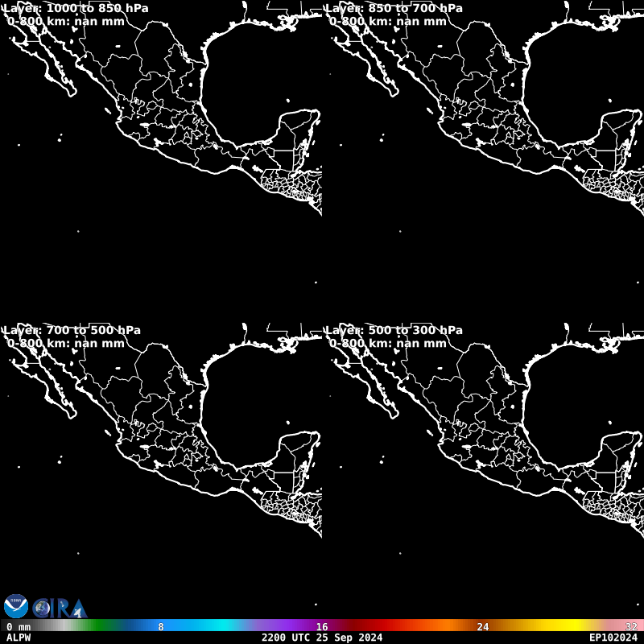
Task: Select the 700 to 500 hPa layer title
Action: [x=72, y=330]
